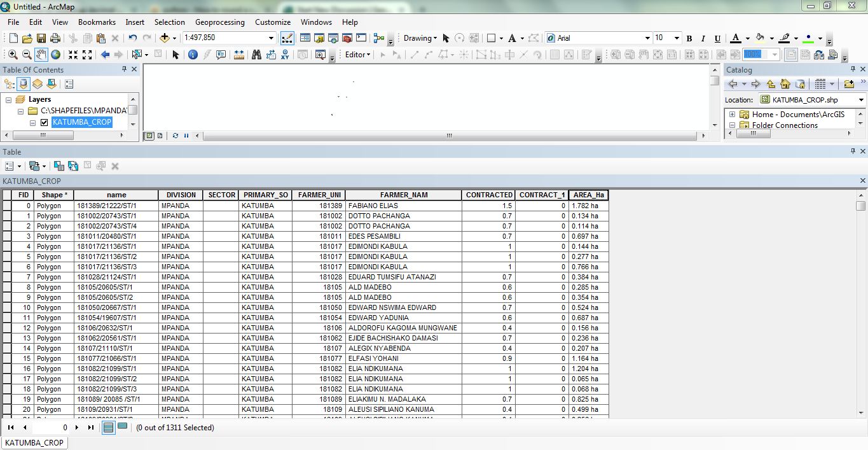Click the FARMER_NAM column header
The image size is (868, 450).
404,195
